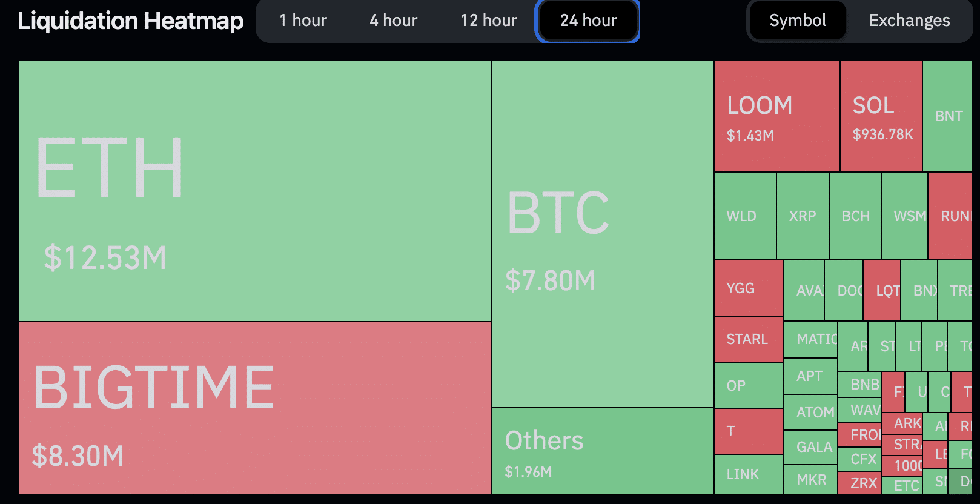Open the LOOM $1.43M tile
Viewport: 980px width, 504px height.
coord(776,116)
